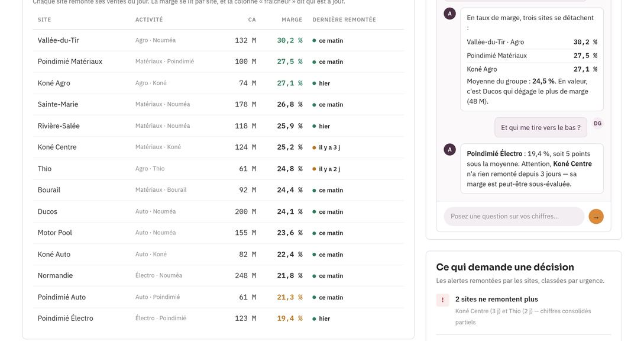This screenshot has width=644, height=341.
Task: Click the CA column header
Action: (x=252, y=20)
